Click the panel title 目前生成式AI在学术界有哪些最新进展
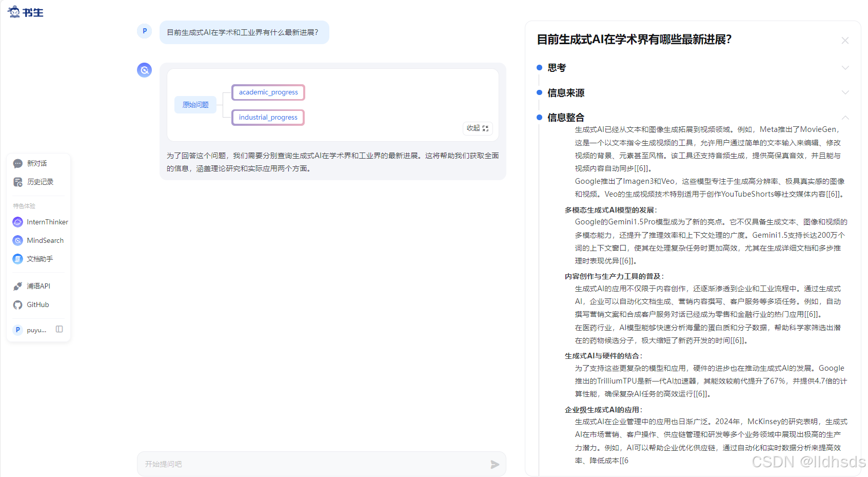The height and width of the screenshot is (477, 868). 634,40
